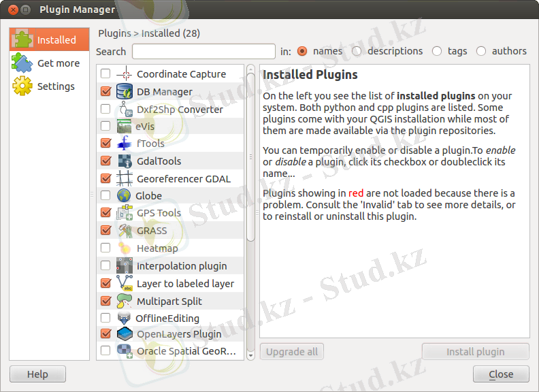This screenshot has height=392, width=539.
Task: Choose the tags search radio button
Action: pos(437,51)
